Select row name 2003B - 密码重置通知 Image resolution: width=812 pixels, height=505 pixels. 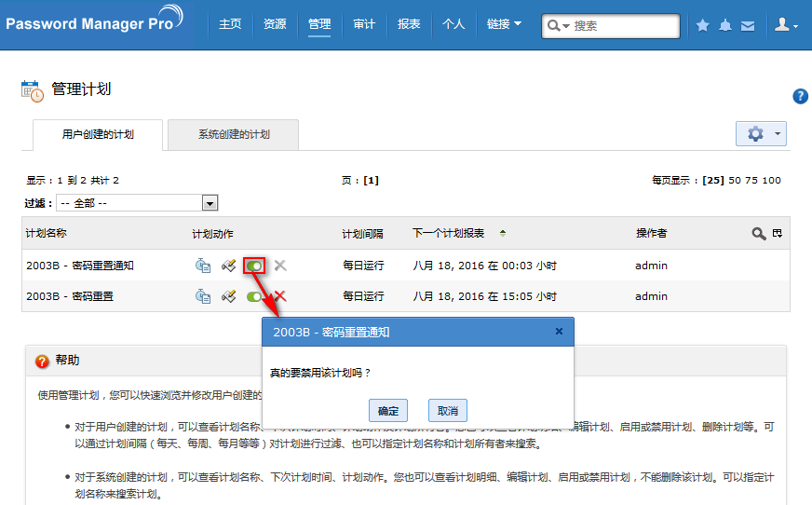80,266
